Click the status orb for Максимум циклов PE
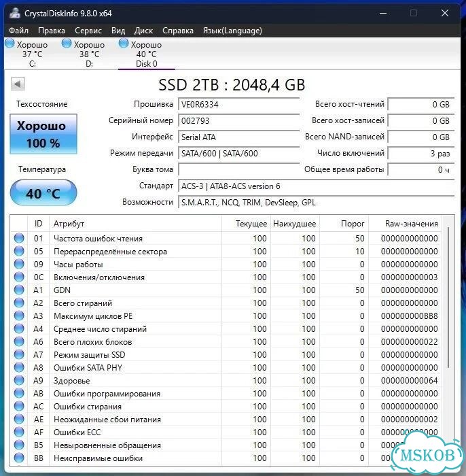Viewport: 466px width, 476px height. click(19, 316)
